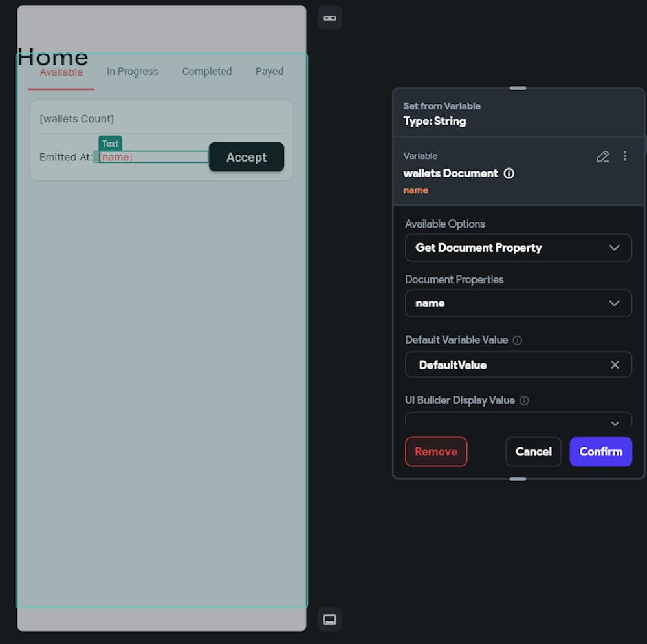
Task: Toggle the bottom nav bar icon below the canvas
Action: [x=330, y=619]
